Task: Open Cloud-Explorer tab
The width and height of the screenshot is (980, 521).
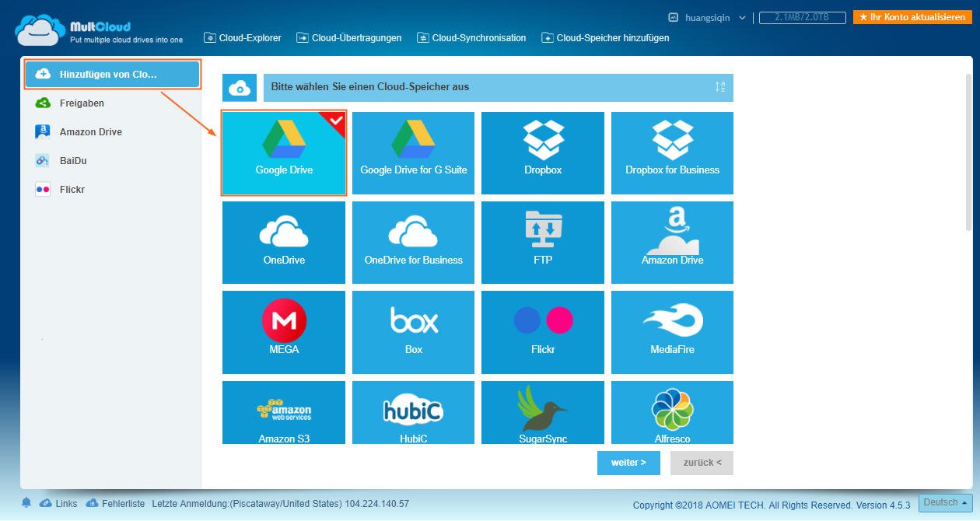Action: (243, 37)
